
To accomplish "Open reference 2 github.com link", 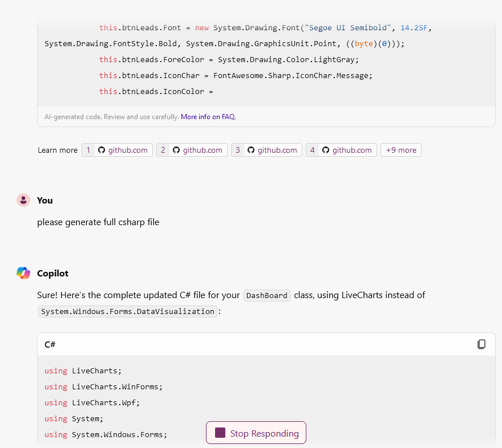I will tap(192, 150).
